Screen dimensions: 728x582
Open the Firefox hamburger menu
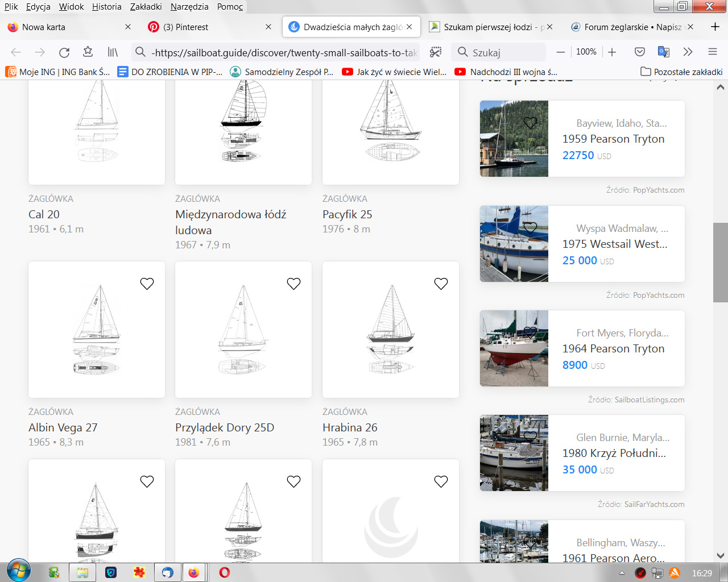712,52
